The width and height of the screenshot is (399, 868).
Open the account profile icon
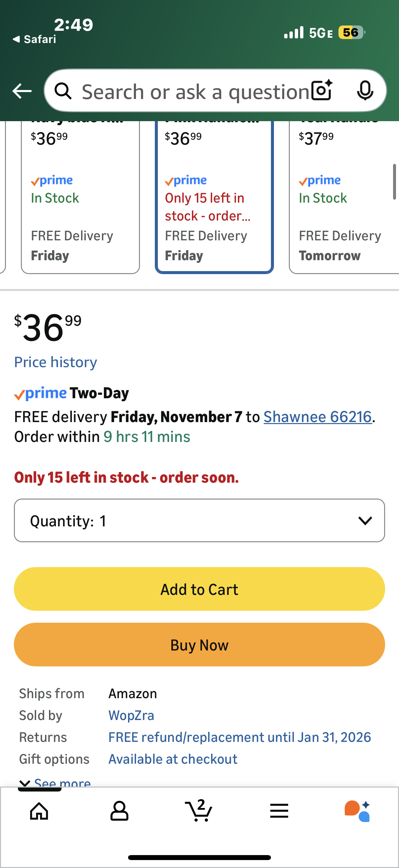tap(119, 810)
